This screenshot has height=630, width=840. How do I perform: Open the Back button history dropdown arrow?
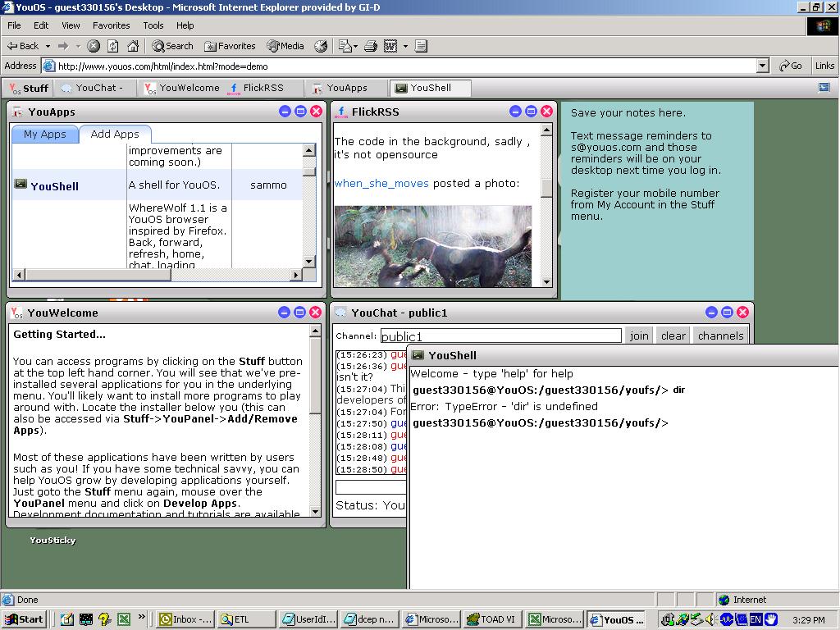point(48,46)
